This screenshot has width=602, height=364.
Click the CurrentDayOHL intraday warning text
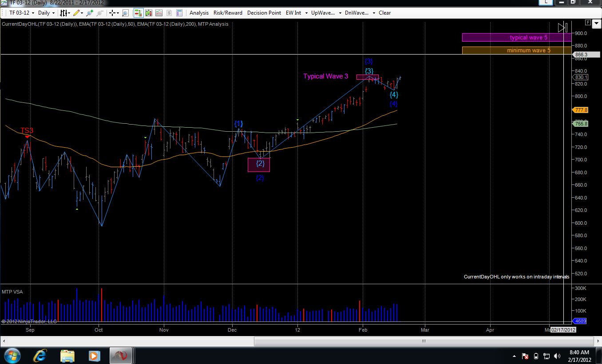click(517, 277)
